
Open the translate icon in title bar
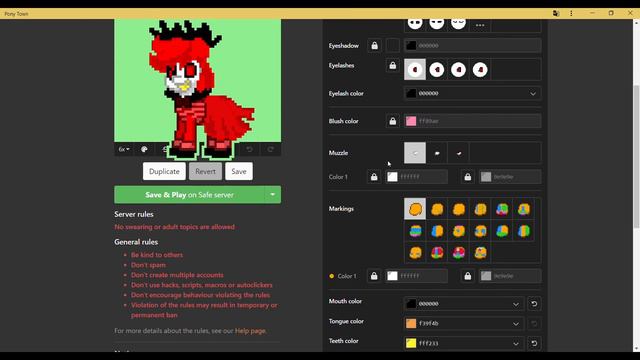[556, 13]
